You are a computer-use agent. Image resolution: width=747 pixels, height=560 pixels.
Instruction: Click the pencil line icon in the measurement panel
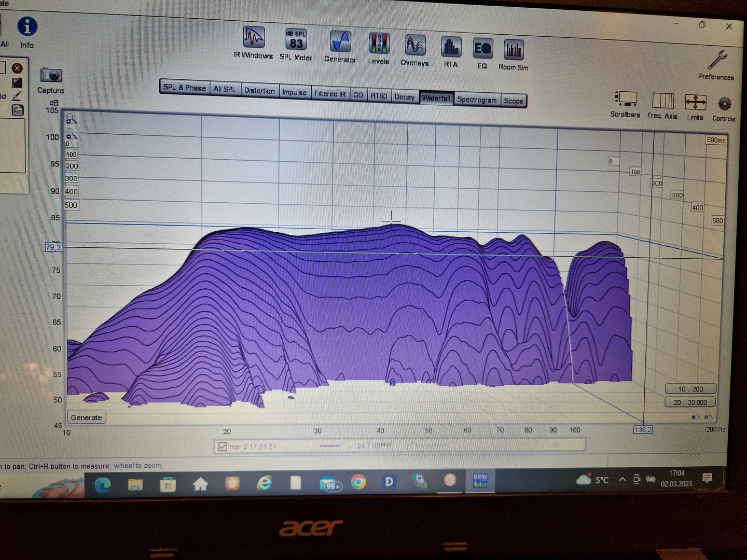tap(17, 96)
